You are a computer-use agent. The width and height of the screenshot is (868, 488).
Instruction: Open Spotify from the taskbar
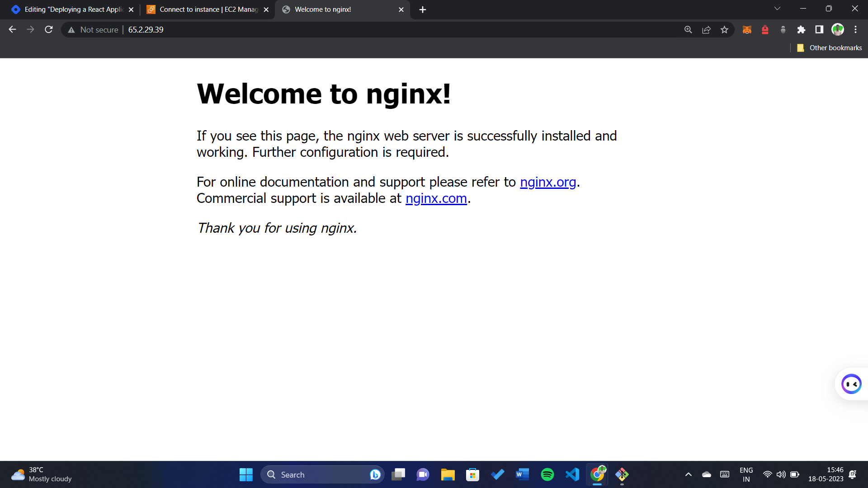pyautogui.click(x=547, y=474)
